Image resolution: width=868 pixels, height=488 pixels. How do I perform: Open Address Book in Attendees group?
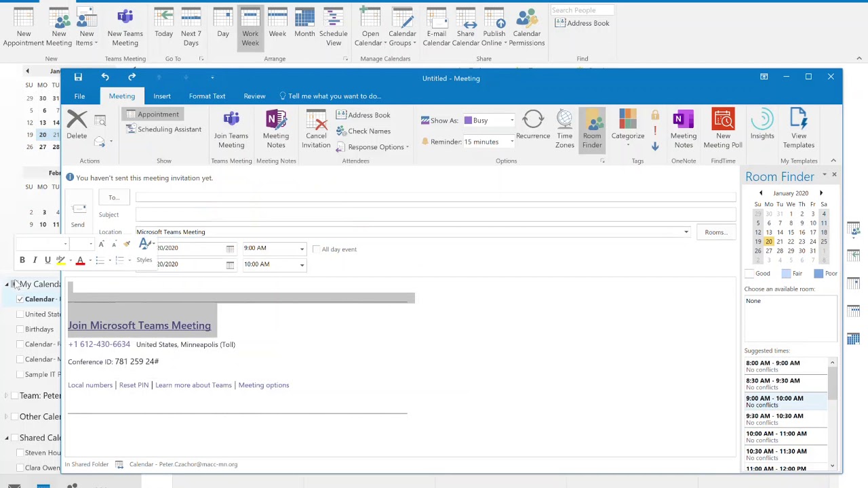(x=363, y=115)
